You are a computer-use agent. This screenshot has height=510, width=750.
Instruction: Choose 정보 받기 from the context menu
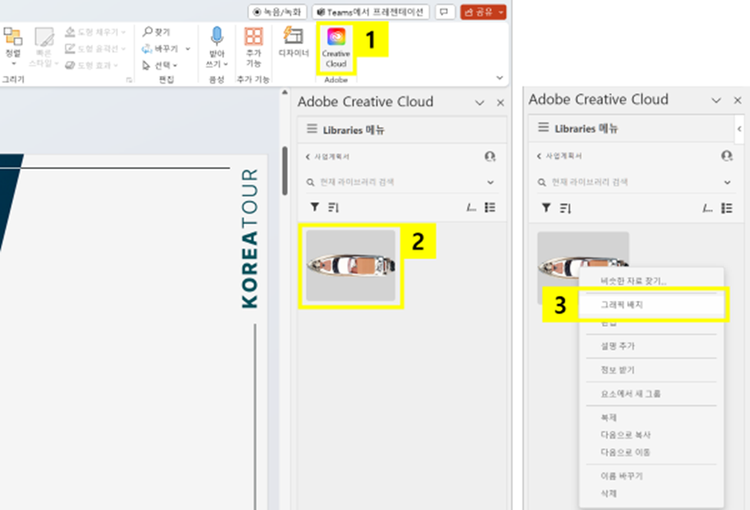click(x=651, y=370)
